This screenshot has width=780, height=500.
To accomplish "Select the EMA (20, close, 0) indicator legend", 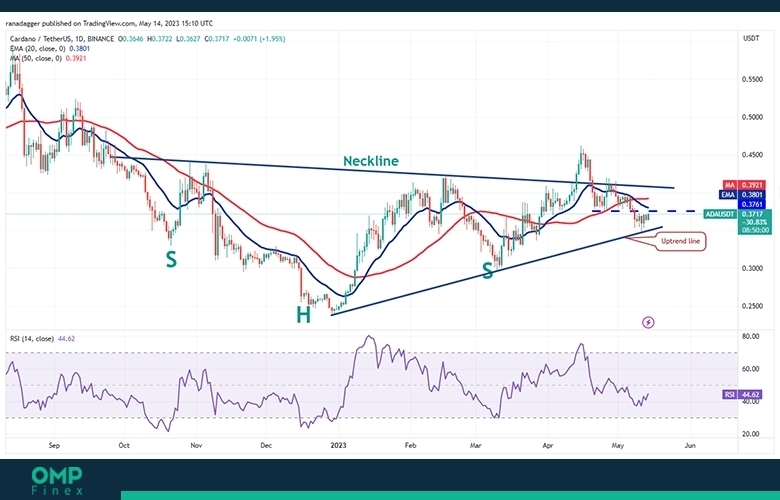I will pos(38,49).
